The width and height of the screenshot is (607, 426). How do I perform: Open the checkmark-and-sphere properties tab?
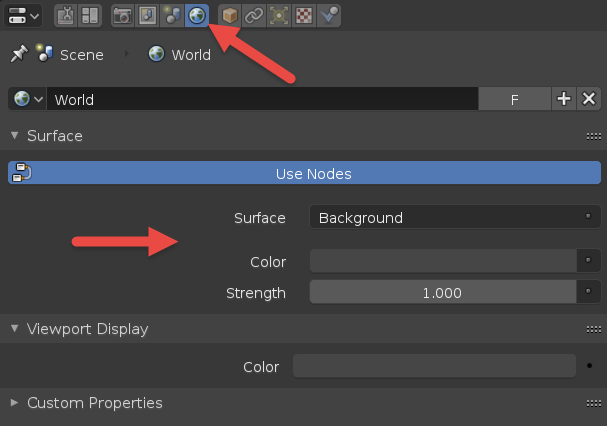point(329,16)
